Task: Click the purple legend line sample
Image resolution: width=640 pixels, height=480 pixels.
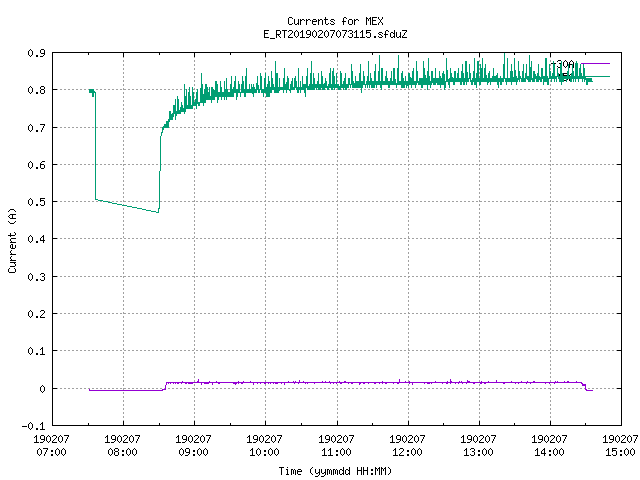Action: 596,64
